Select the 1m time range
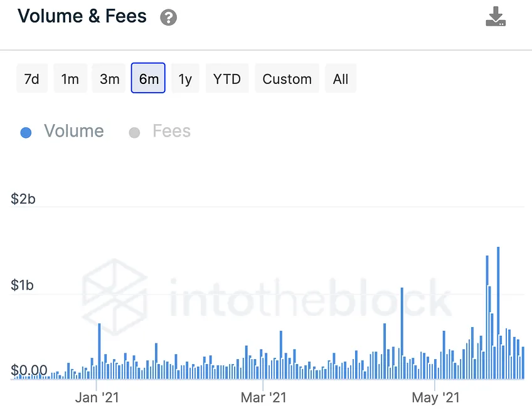Viewport: 532px width, 413px height. pyautogui.click(x=70, y=78)
